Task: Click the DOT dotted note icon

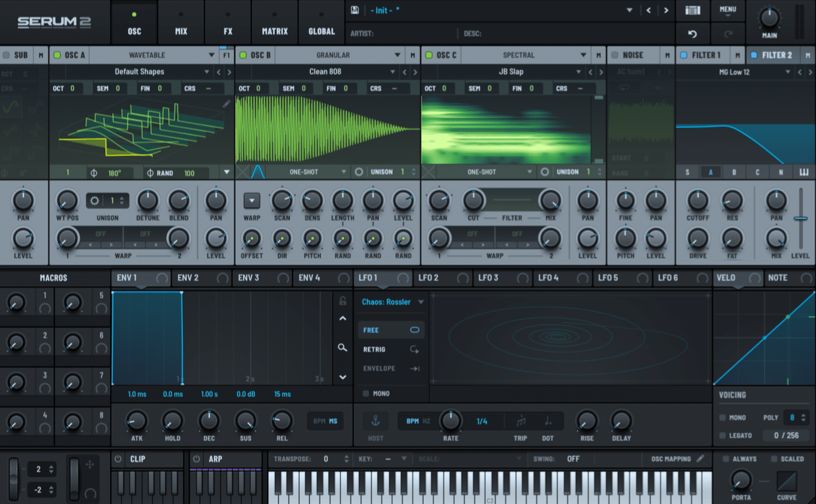Action: coord(548,421)
